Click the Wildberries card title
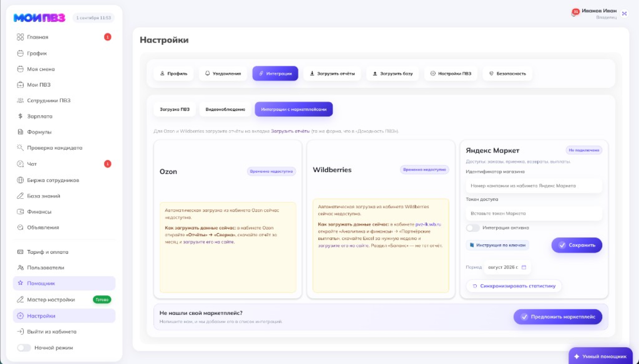This screenshot has height=364, width=639. point(332,170)
